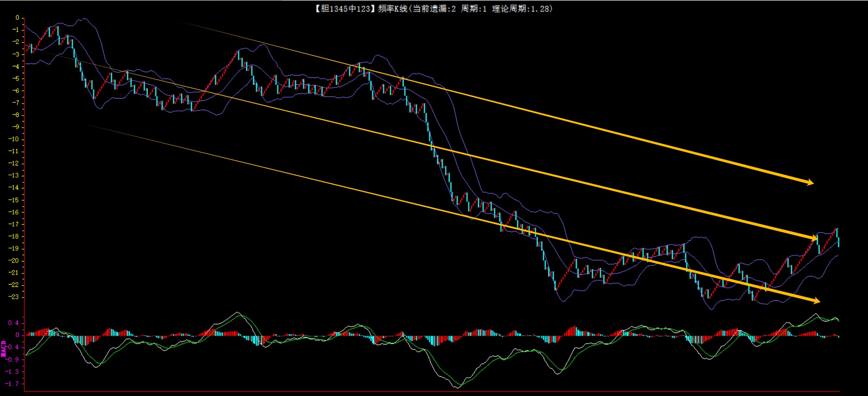Click the -15 label on Y-axis

[14, 200]
